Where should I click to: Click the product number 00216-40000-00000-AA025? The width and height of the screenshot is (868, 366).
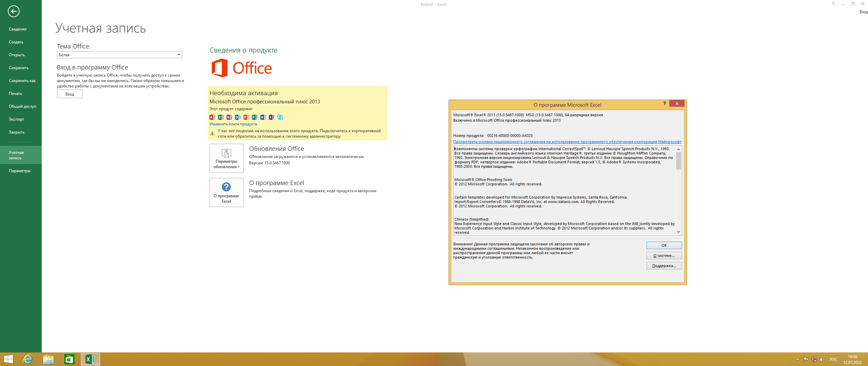click(510, 136)
